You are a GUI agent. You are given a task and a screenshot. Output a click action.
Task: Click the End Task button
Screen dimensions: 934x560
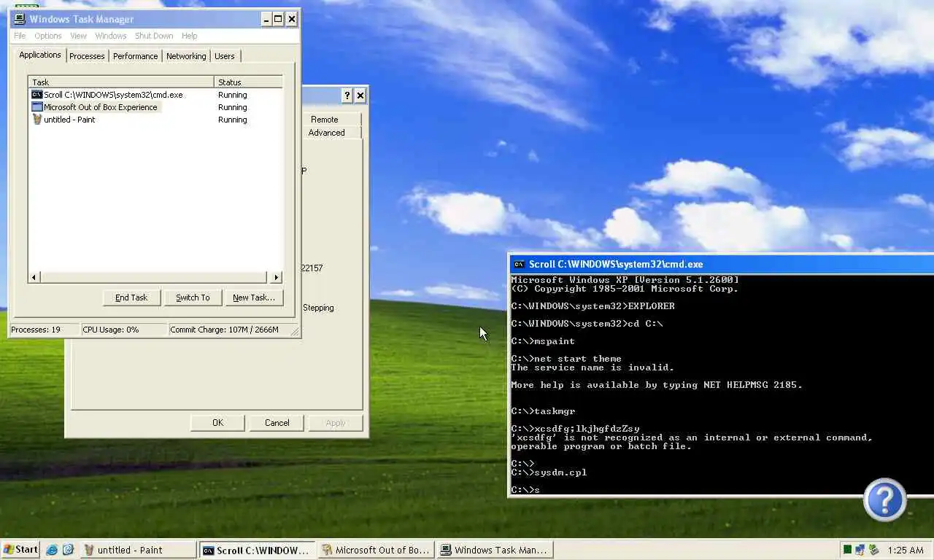click(x=131, y=297)
